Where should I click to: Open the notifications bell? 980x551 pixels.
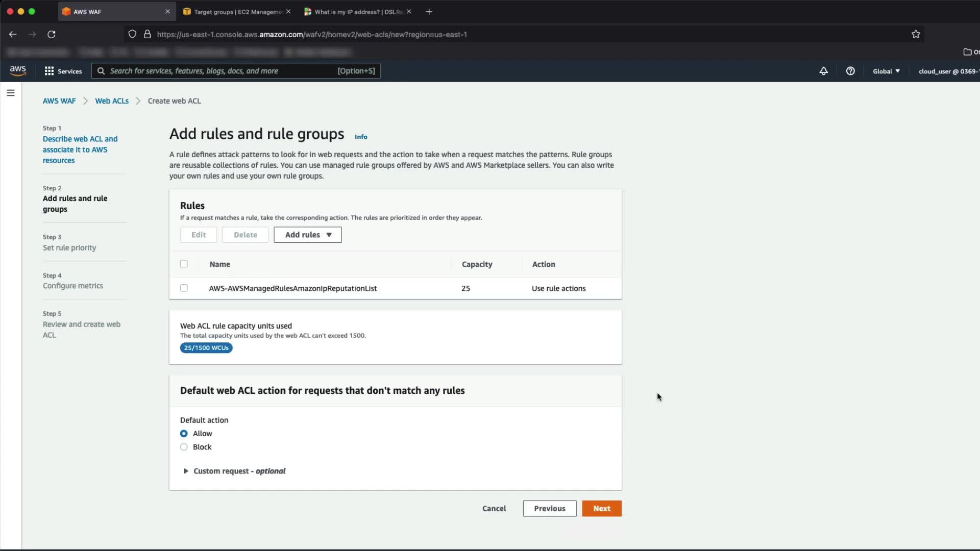coord(823,71)
